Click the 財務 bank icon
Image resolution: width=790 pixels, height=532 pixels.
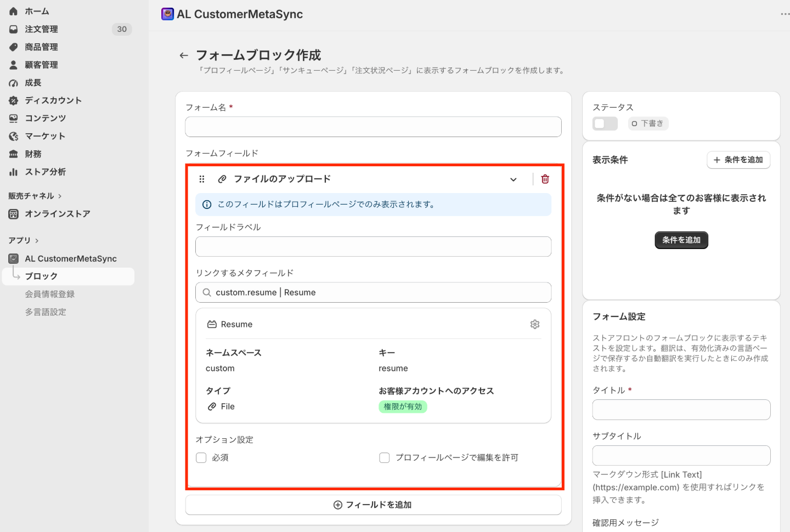pos(14,154)
